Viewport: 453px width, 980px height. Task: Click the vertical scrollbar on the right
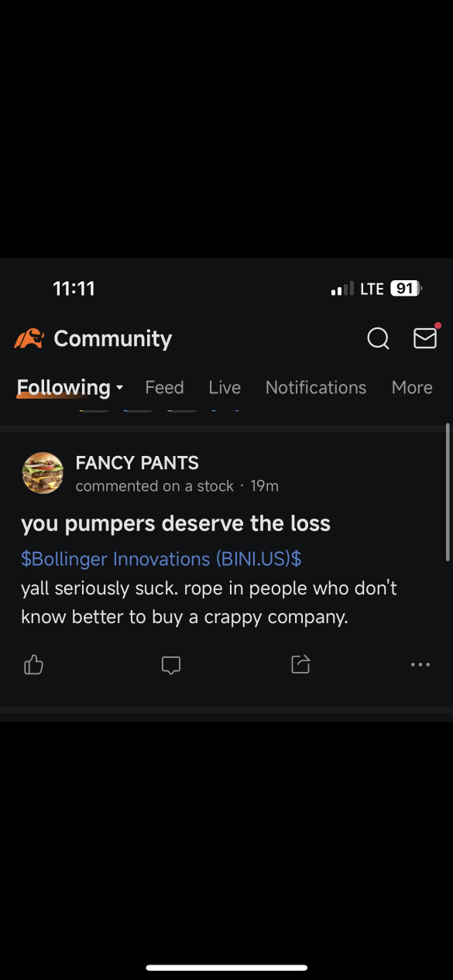pos(448,492)
